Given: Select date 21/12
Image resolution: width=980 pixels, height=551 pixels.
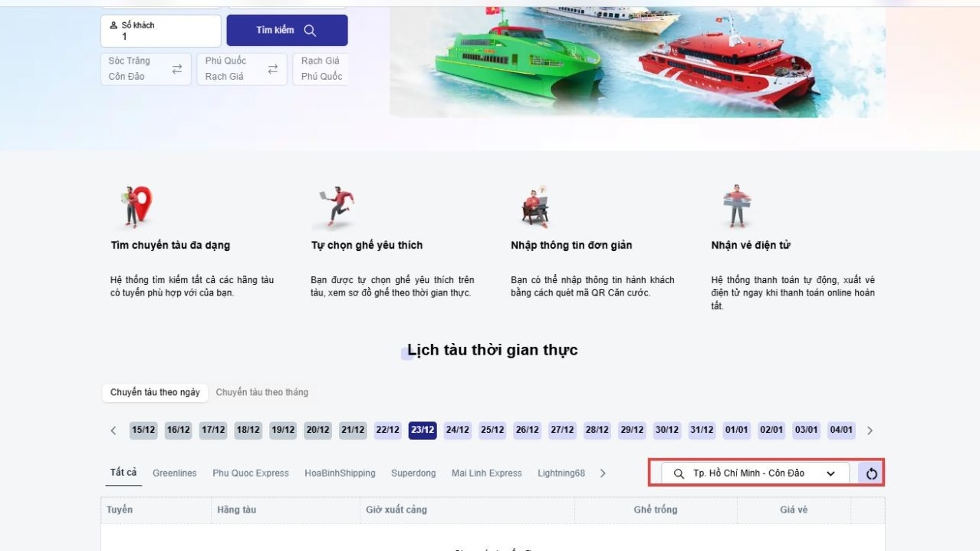Looking at the screenshot, I should 353,430.
